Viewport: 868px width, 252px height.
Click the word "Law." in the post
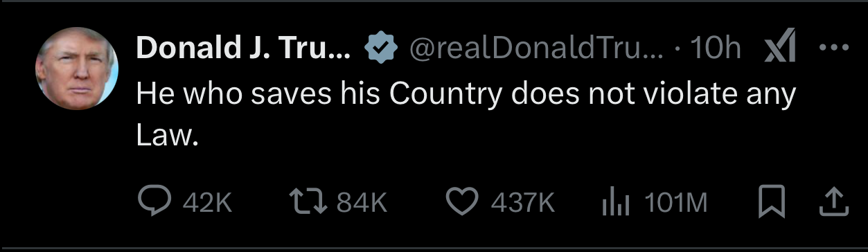tap(168, 136)
